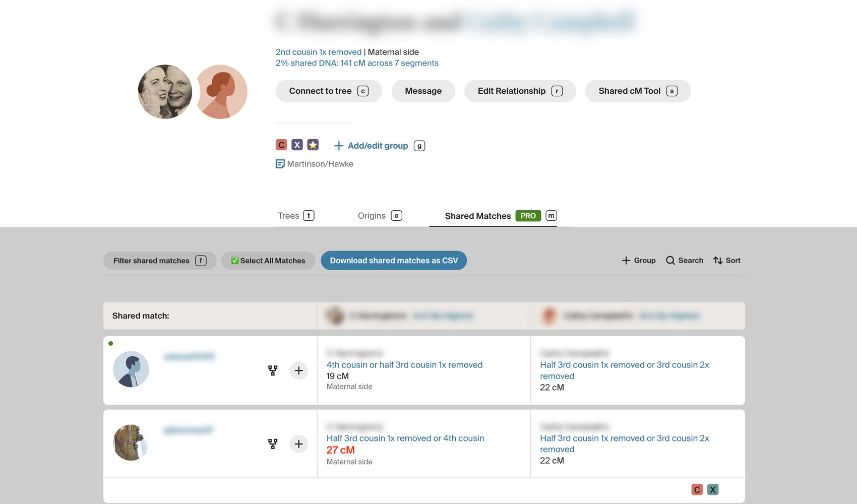Open the Sort options
The width and height of the screenshot is (857, 504).
pos(726,261)
